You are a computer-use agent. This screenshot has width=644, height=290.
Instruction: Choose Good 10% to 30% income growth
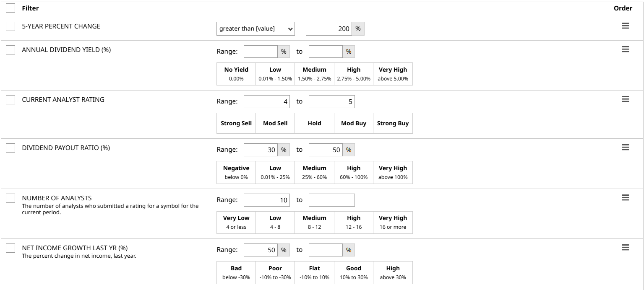pyautogui.click(x=353, y=272)
